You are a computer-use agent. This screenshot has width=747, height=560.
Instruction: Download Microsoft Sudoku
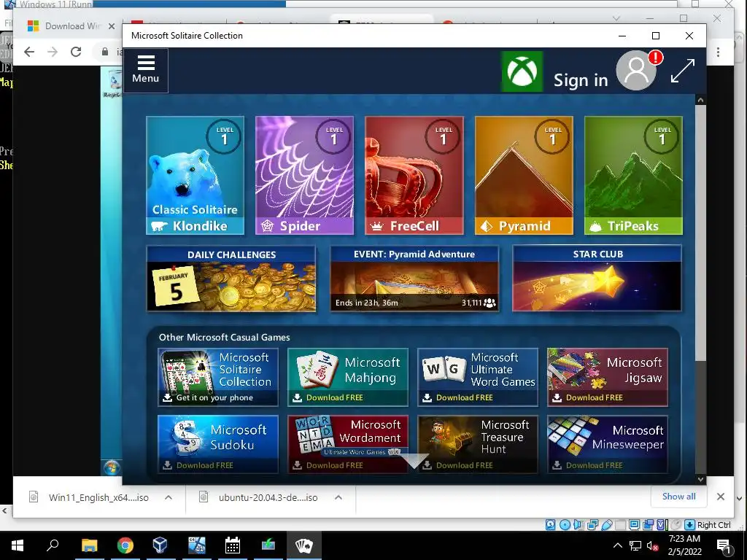point(218,444)
